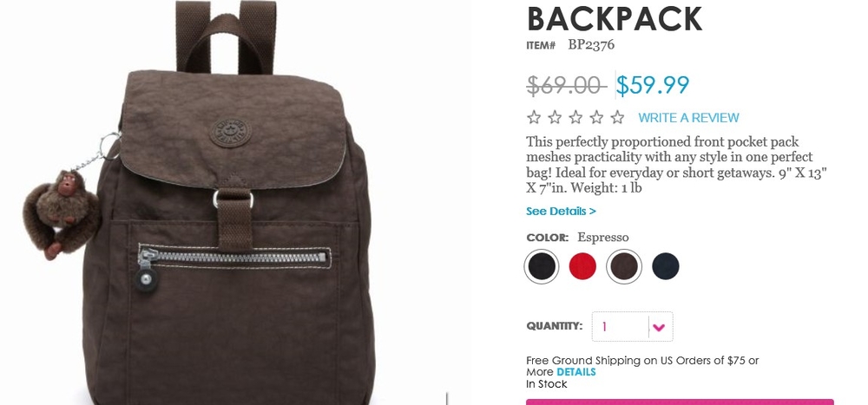The image size is (868, 405).
Task: Select the red color swatch
Action: (583, 267)
